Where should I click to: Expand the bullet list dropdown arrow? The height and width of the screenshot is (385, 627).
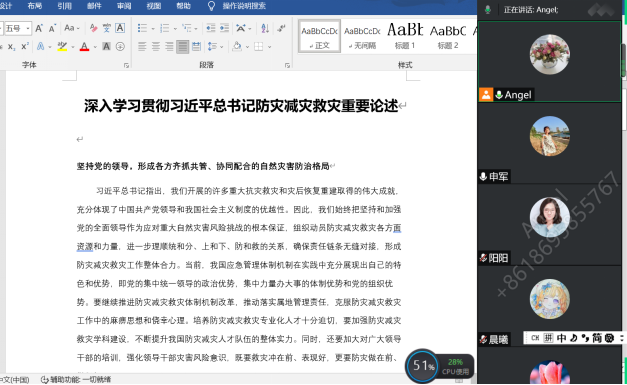[153, 28]
